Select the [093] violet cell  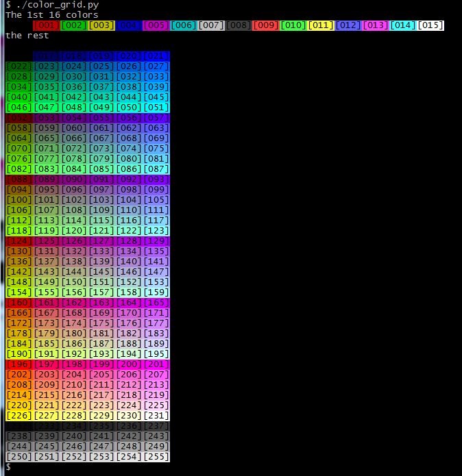point(156,179)
